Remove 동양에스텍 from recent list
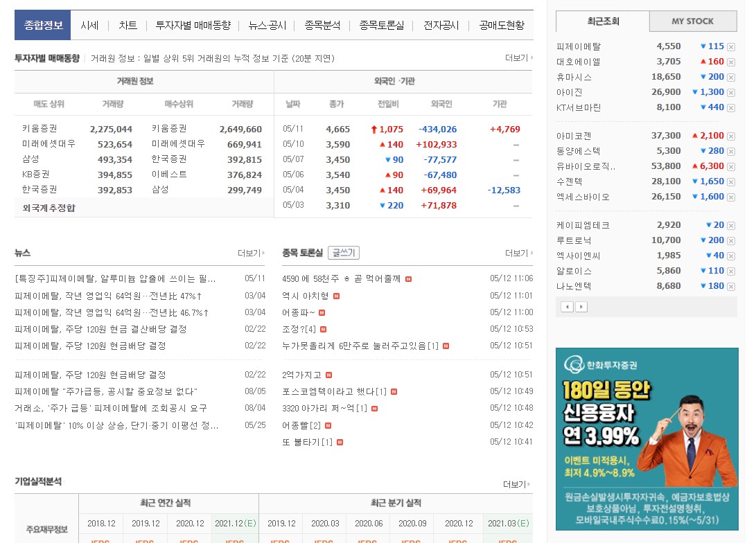 [731, 151]
